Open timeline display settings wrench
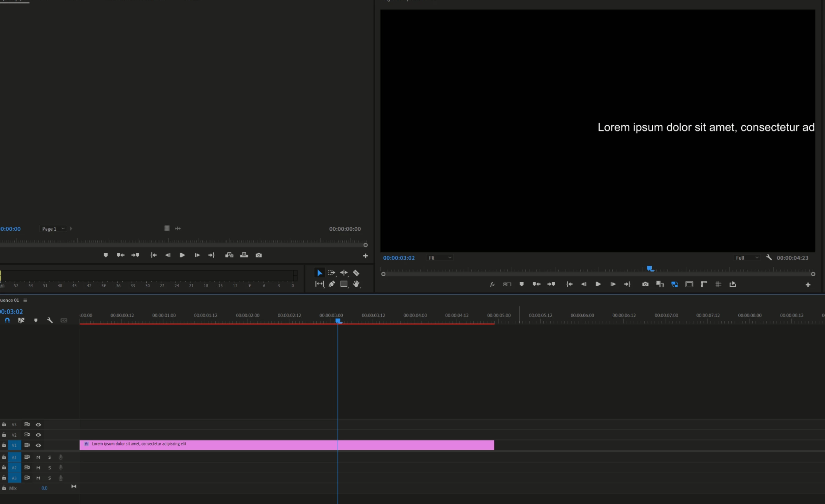 [x=50, y=320]
